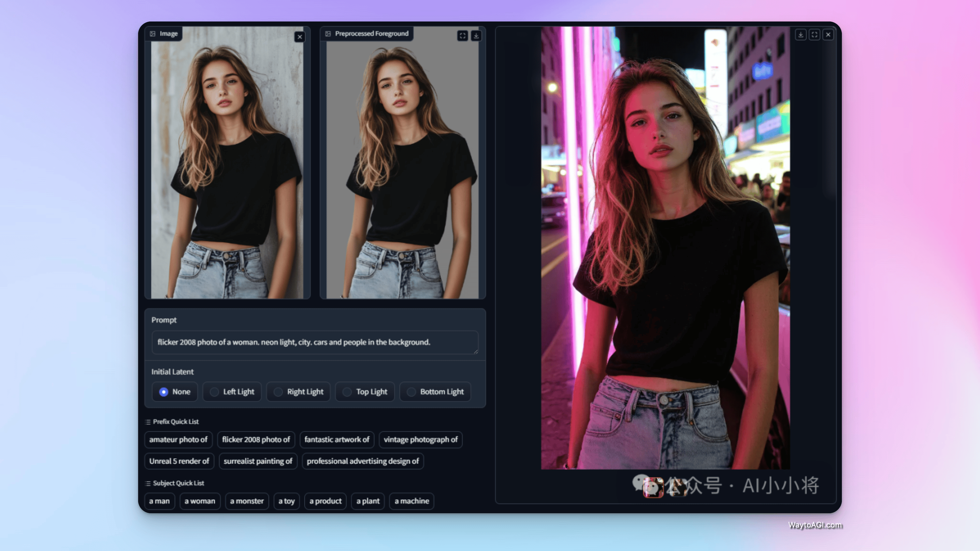Download the generated neon output image

(800, 35)
